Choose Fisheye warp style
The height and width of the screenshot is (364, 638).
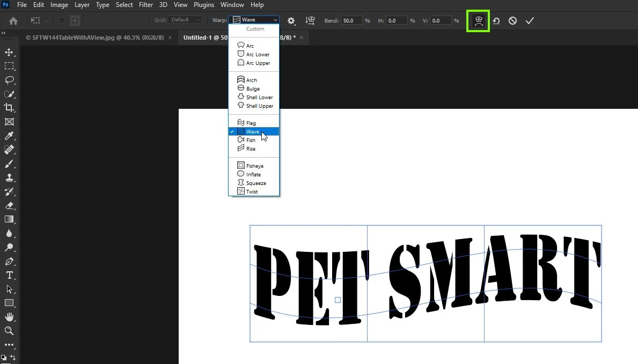(254, 166)
